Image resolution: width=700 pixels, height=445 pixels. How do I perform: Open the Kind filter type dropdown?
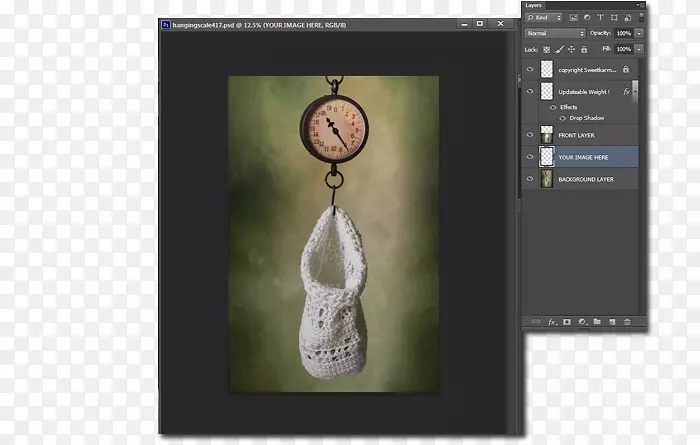(x=544, y=17)
